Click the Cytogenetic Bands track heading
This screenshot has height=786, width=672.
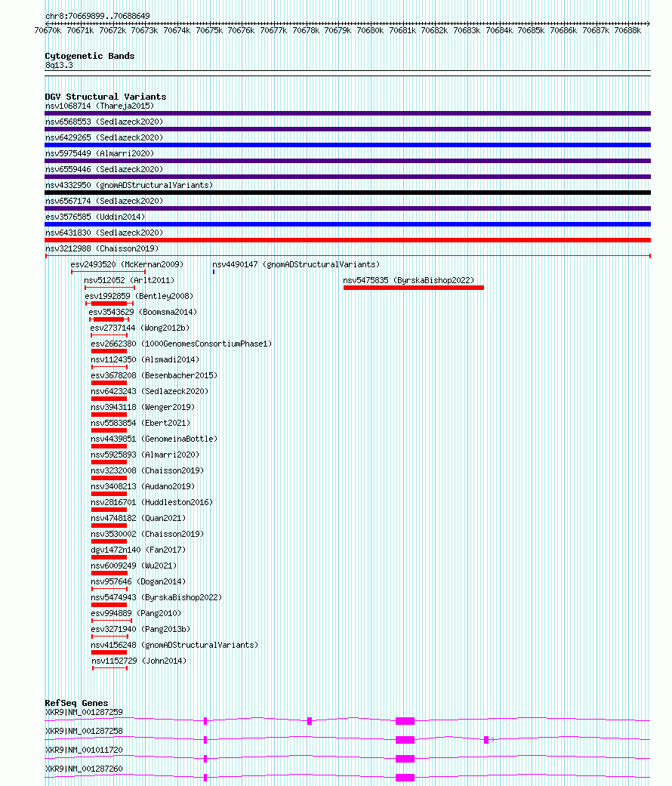(90, 56)
